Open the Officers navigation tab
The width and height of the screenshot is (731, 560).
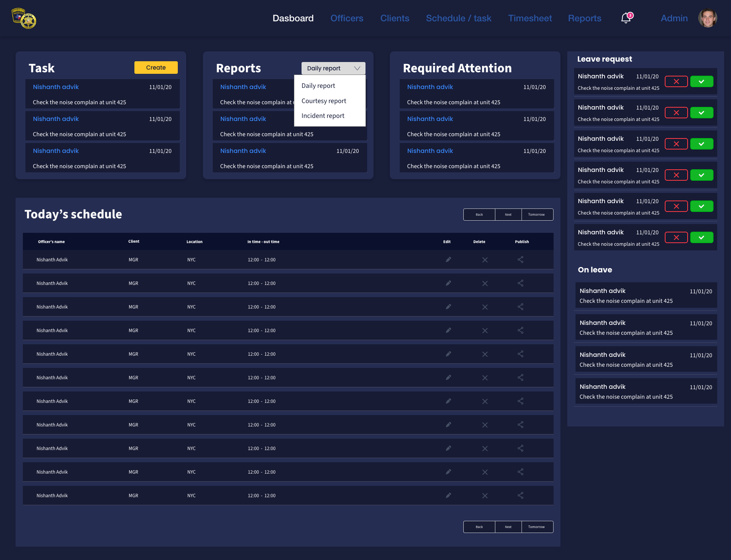coord(346,18)
